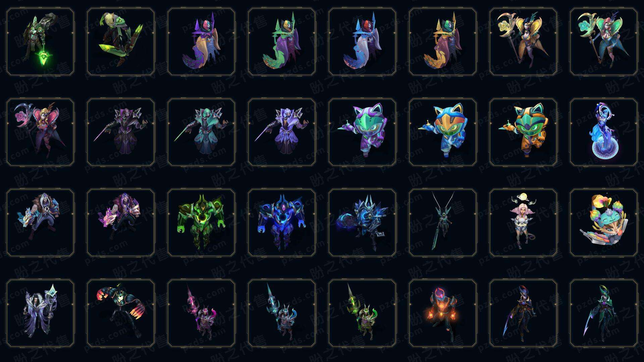Open the rainbow cat creature skin
The image size is (644, 362).
point(604,223)
